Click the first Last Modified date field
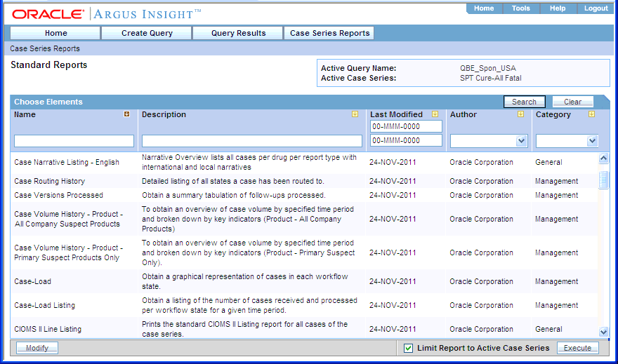Image resolution: width=618 pixels, height=364 pixels. click(406, 126)
